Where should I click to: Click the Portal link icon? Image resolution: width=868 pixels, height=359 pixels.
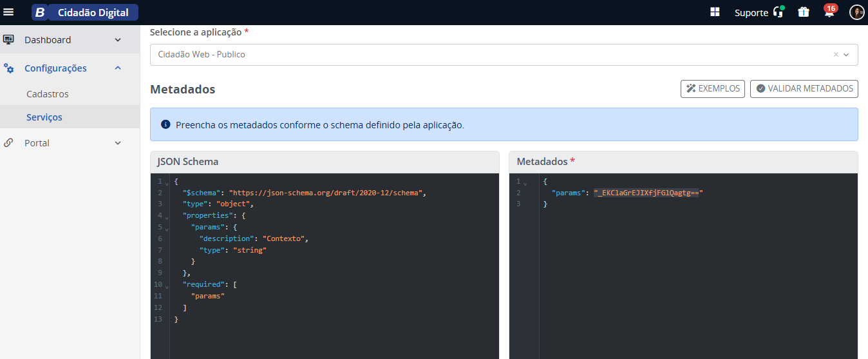tap(9, 143)
